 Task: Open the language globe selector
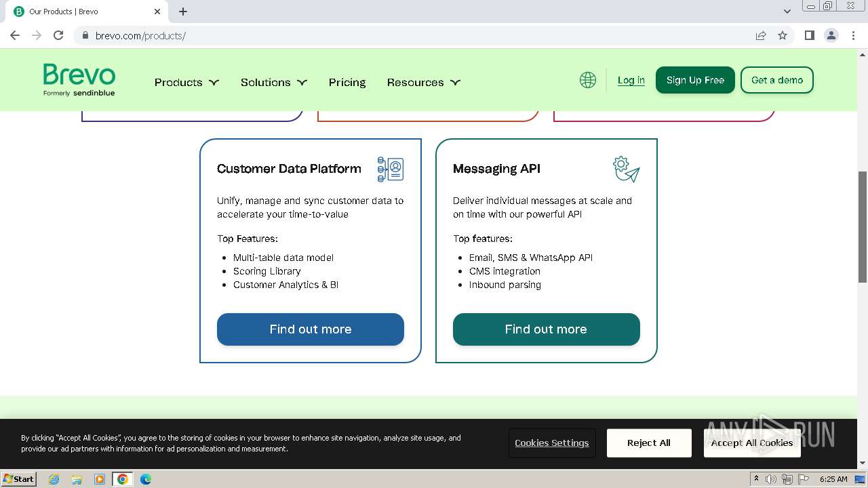(588, 80)
